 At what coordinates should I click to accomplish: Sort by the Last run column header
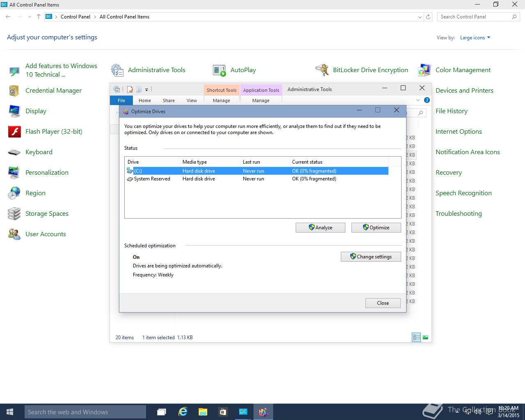(x=265, y=162)
